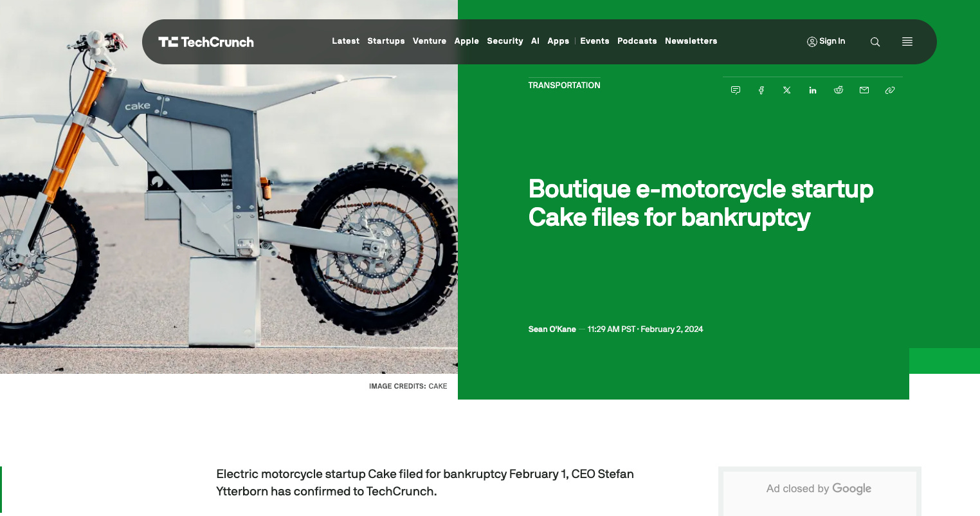This screenshot has width=980, height=516.
Task: Copy article link icon
Action: click(x=890, y=90)
